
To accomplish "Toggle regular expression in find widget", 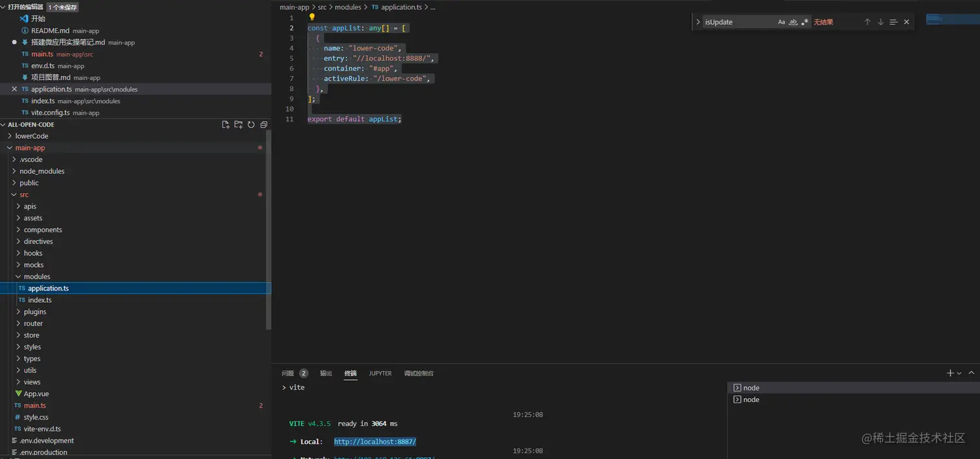I will 805,22.
